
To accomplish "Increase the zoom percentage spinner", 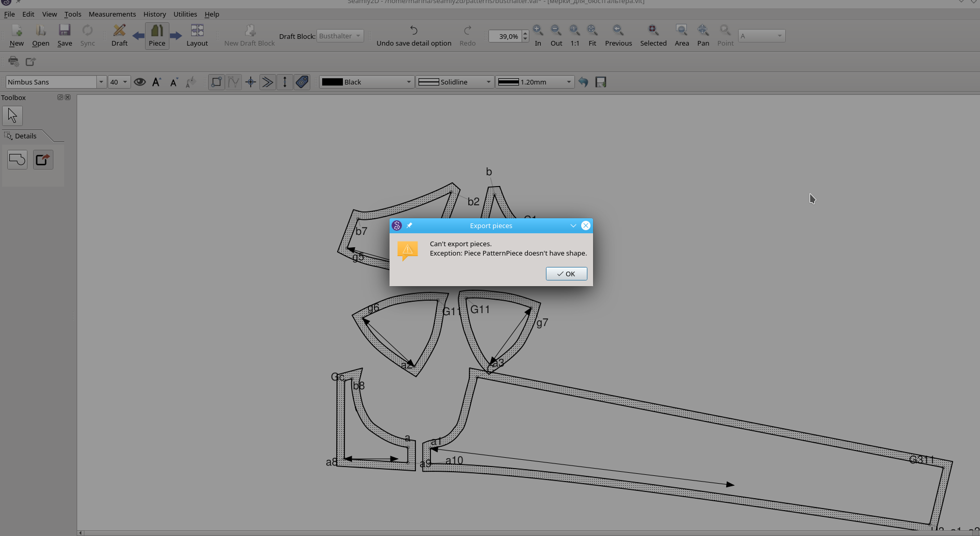I will pyautogui.click(x=525, y=33).
